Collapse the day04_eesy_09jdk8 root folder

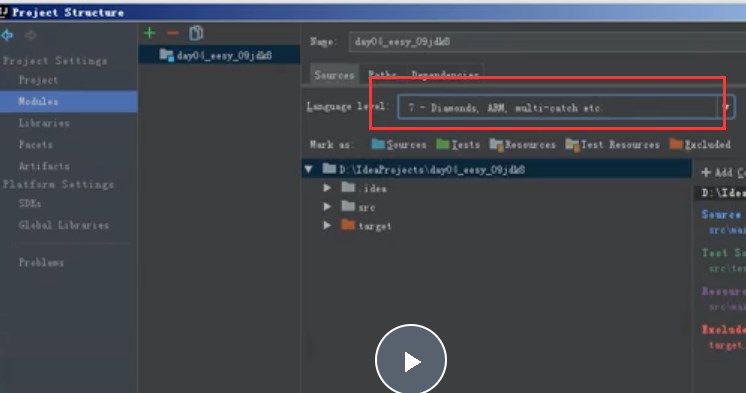coord(309,169)
